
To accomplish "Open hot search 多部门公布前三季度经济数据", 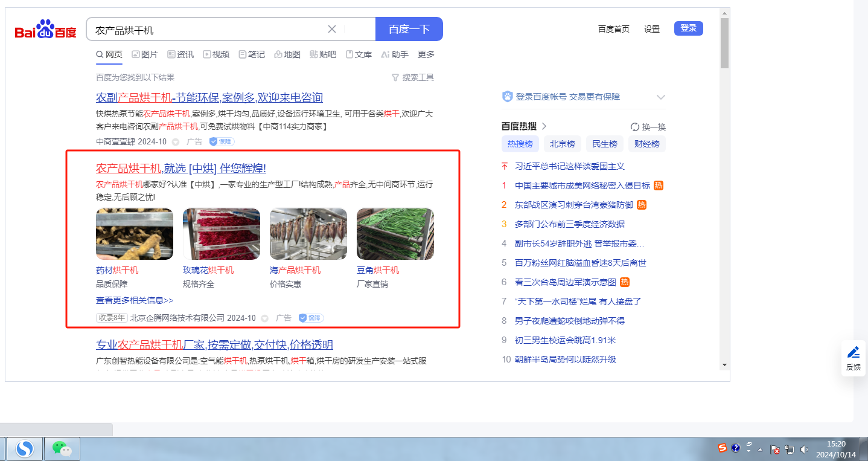I will click(570, 224).
